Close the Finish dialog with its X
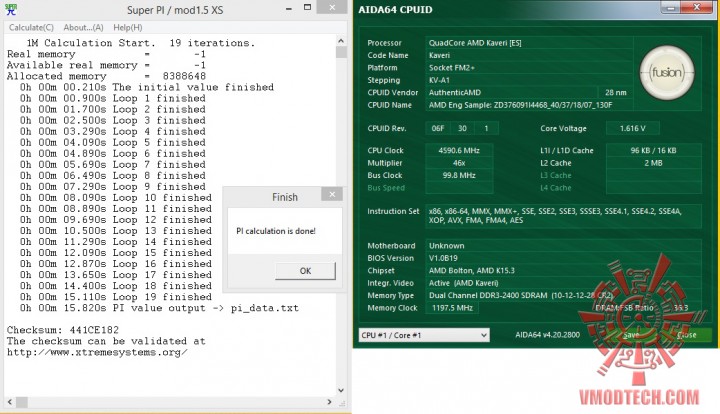 (x=332, y=194)
